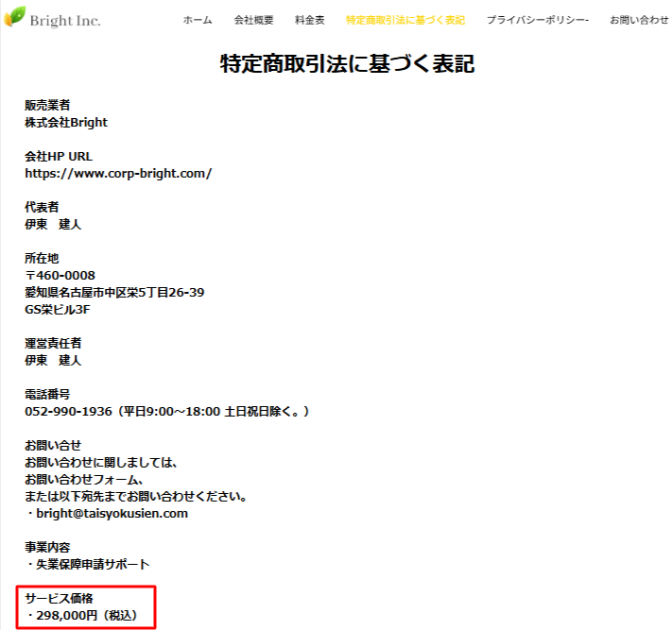Viewport: 672px width, 630px height.
Task: Click the 代表者 label
Action: (42, 207)
